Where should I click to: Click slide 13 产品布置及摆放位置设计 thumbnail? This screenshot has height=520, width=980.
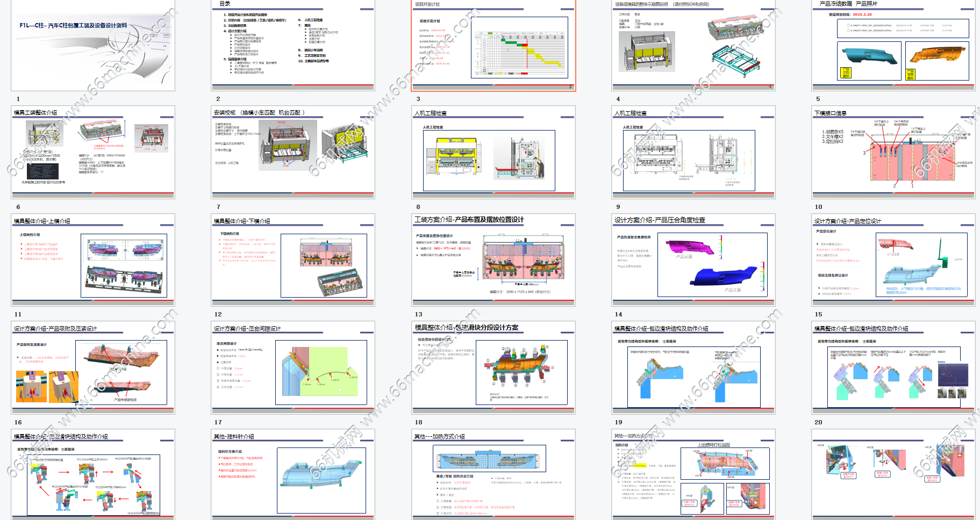(493, 260)
